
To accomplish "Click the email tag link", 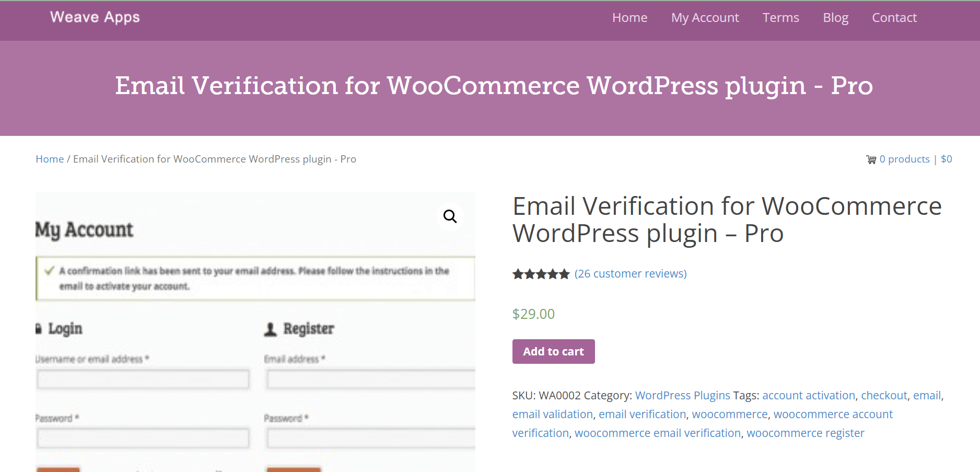I will pyautogui.click(x=927, y=395).
